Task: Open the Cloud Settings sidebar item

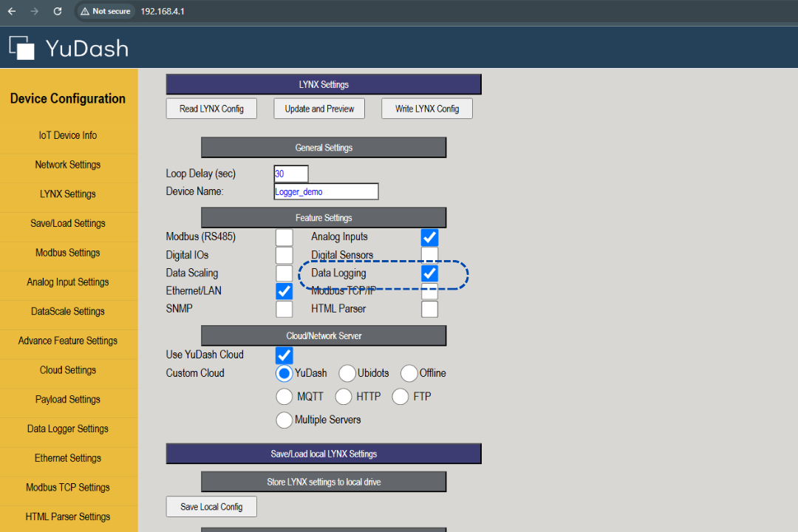Action: coord(68,370)
